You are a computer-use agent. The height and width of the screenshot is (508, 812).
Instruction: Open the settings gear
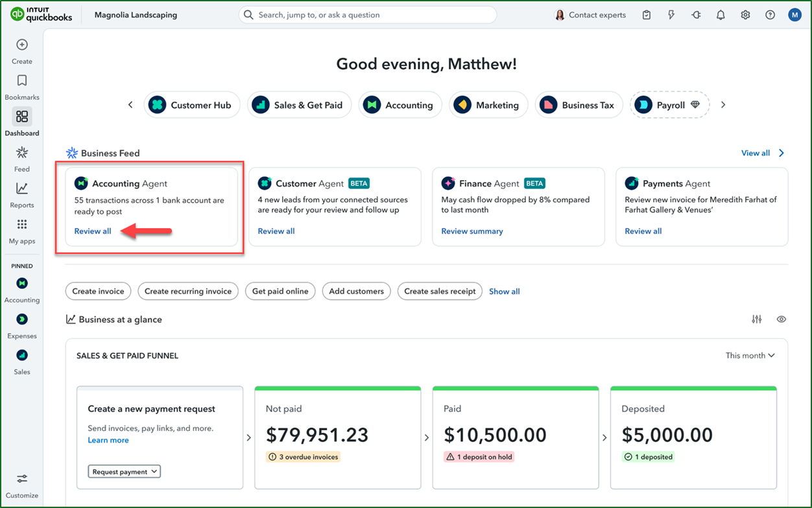[745, 15]
